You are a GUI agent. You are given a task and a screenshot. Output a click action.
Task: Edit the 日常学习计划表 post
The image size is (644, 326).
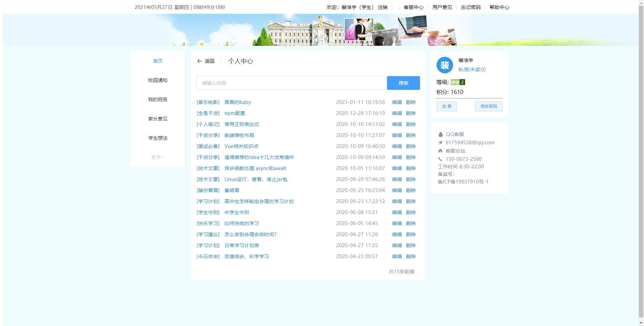click(x=397, y=245)
